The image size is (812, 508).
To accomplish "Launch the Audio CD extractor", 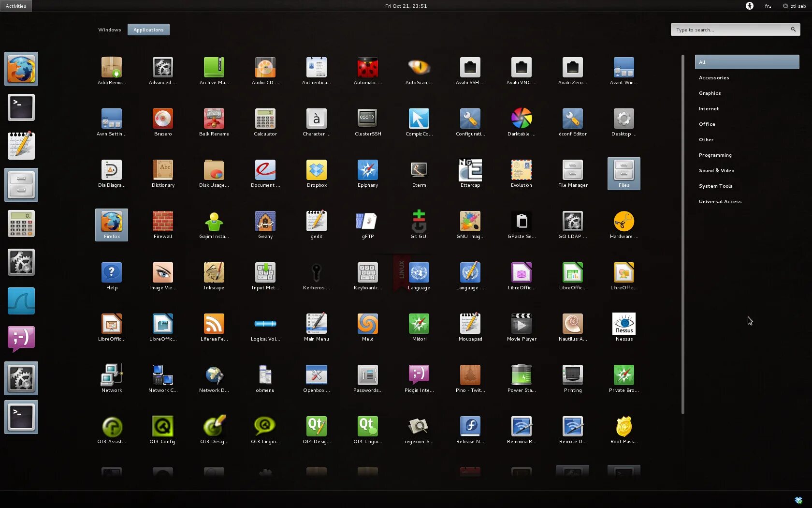I will coord(265,71).
